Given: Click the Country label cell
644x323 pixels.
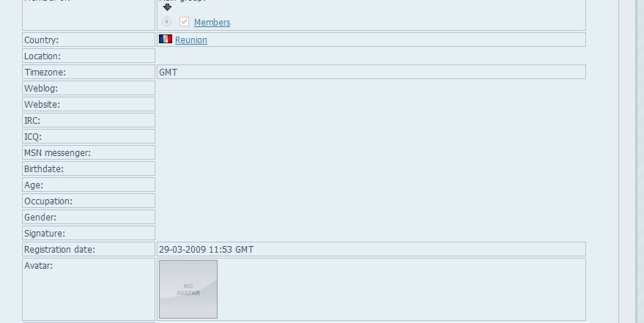Looking at the screenshot, I should [x=89, y=40].
